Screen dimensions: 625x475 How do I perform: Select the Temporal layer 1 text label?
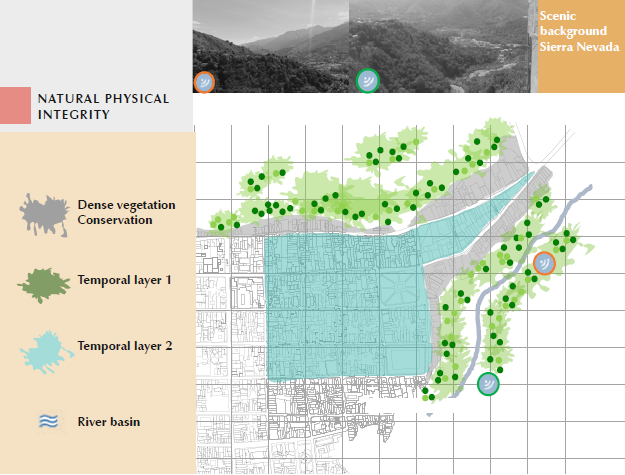click(x=125, y=280)
